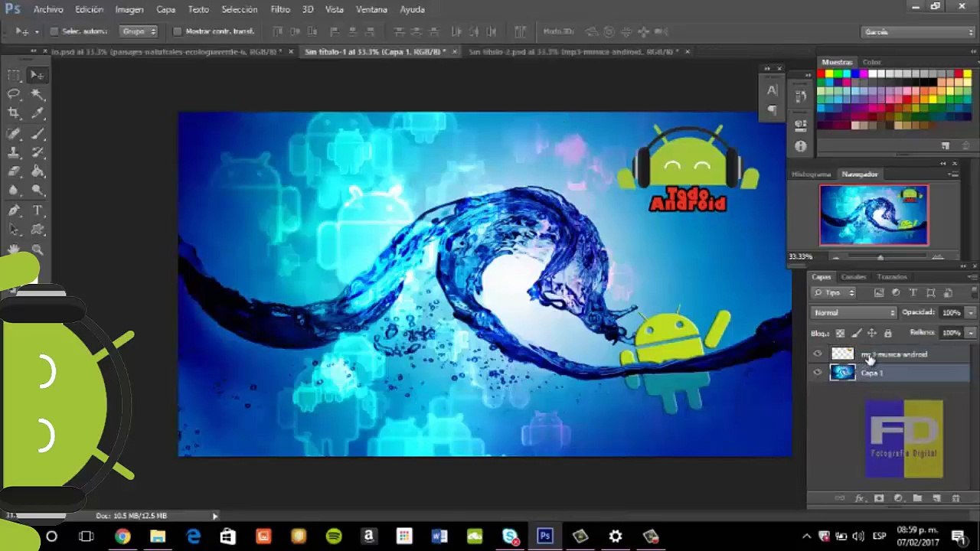Open the Normal blend mode dropdown
The width and height of the screenshot is (980, 551).
pos(854,312)
